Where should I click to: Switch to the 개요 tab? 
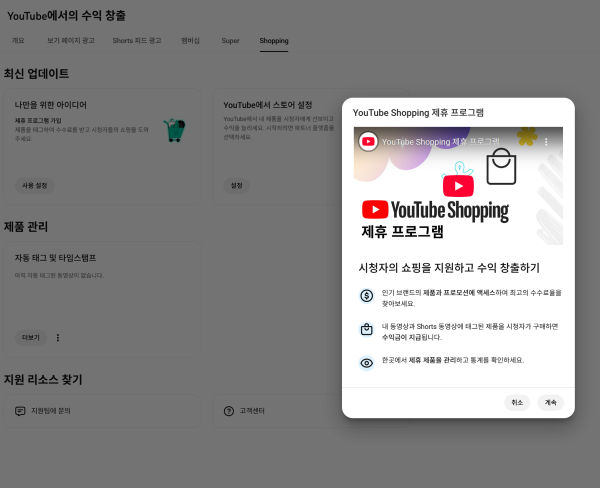pos(18,41)
